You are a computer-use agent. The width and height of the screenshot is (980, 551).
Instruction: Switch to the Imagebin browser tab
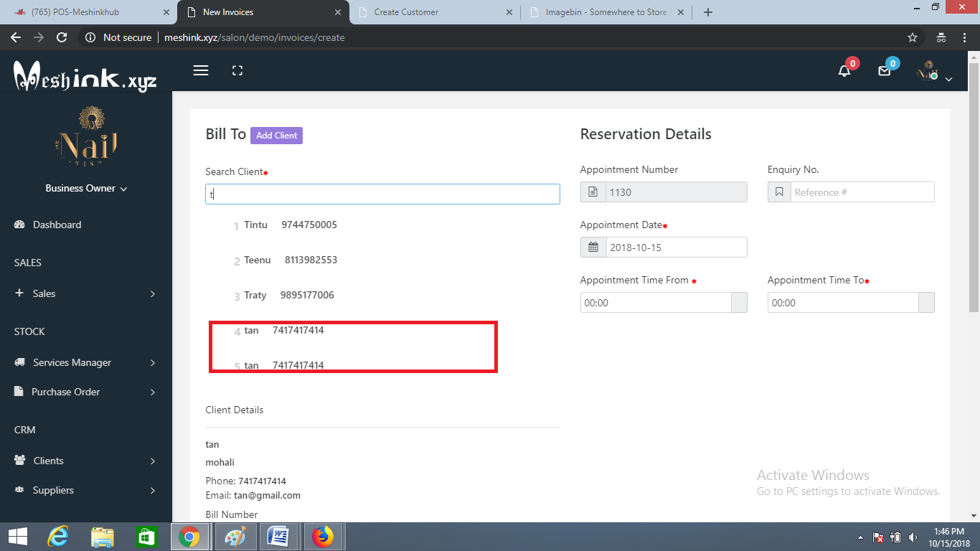[x=606, y=12]
